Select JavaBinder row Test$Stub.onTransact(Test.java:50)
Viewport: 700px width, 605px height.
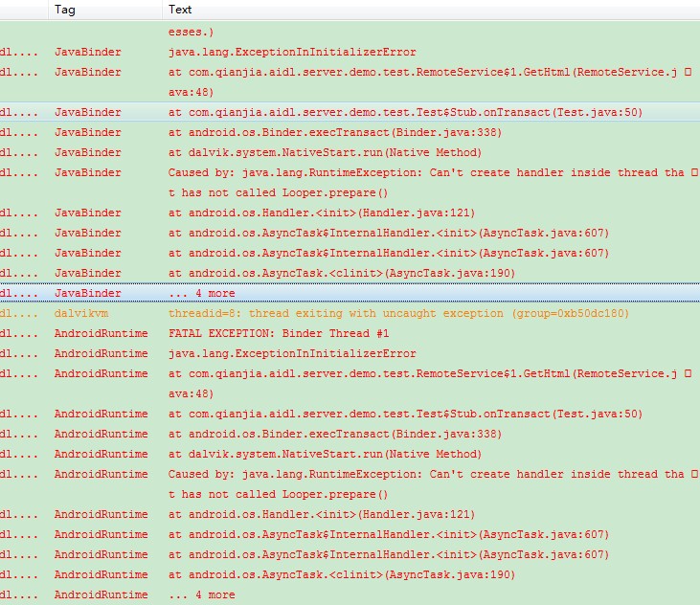pos(350,112)
